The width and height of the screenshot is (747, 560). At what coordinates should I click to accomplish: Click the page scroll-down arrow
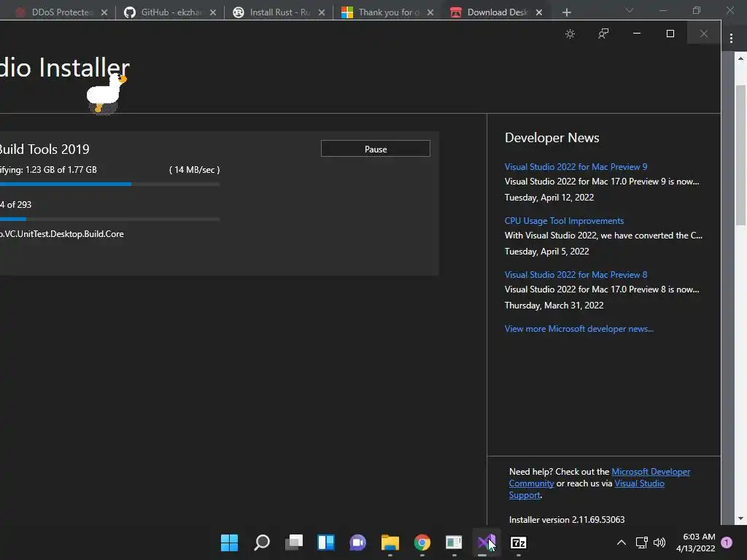[740, 518]
